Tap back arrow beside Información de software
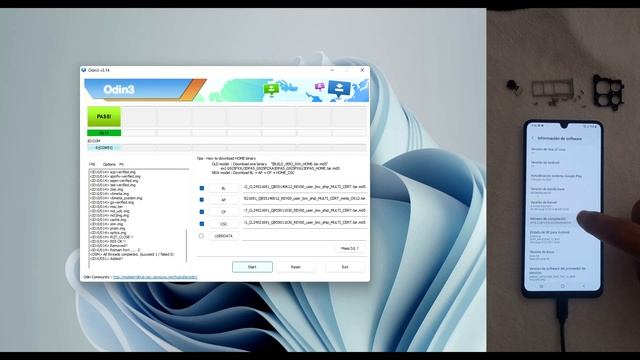The width and height of the screenshot is (640, 360). click(533, 138)
